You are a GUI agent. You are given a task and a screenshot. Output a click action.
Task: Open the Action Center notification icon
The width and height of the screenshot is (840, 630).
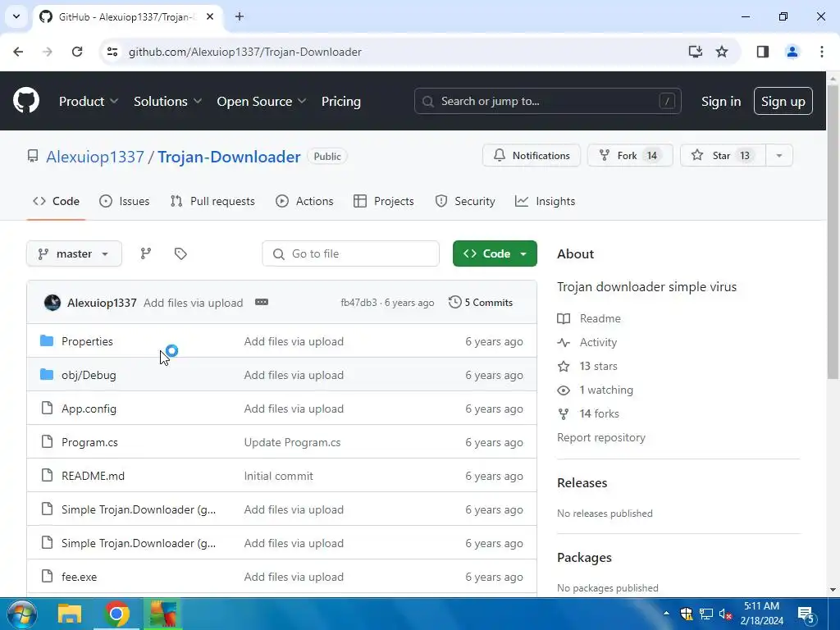click(x=806, y=614)
